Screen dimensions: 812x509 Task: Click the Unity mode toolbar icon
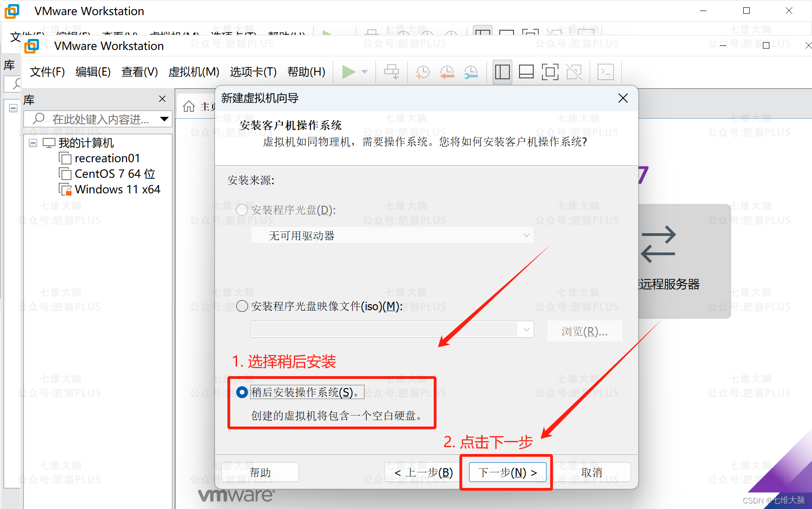coord(574,72)
